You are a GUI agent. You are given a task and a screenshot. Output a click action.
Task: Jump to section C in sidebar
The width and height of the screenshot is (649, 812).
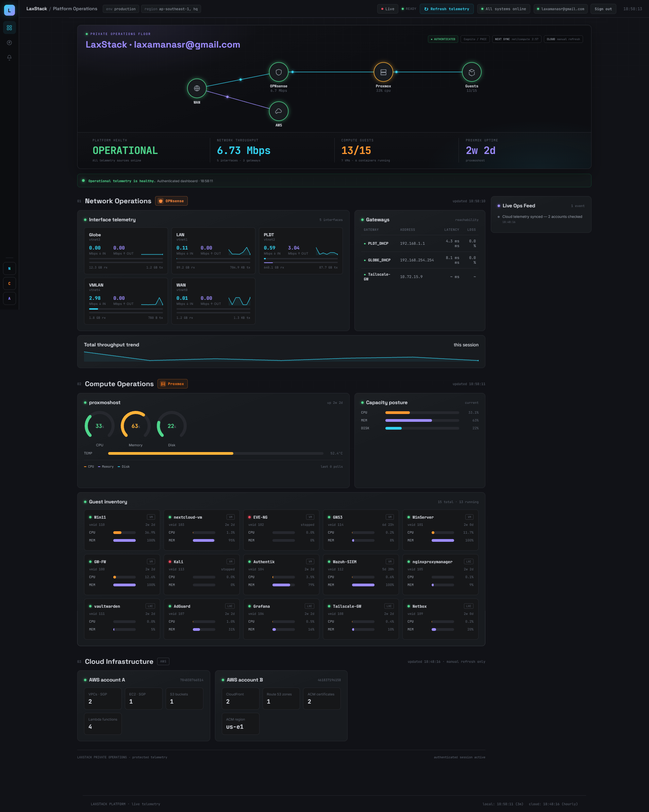click(x=10, y=283)
